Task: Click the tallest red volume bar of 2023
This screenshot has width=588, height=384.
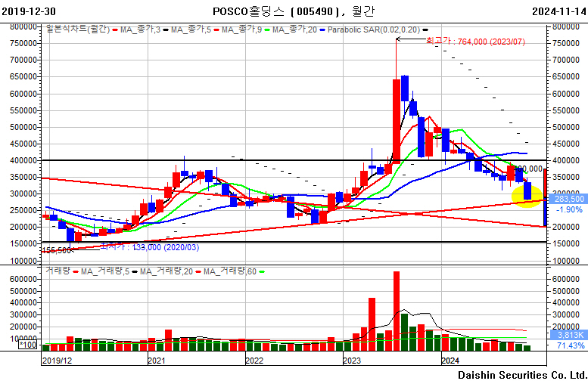Action: 397,311
